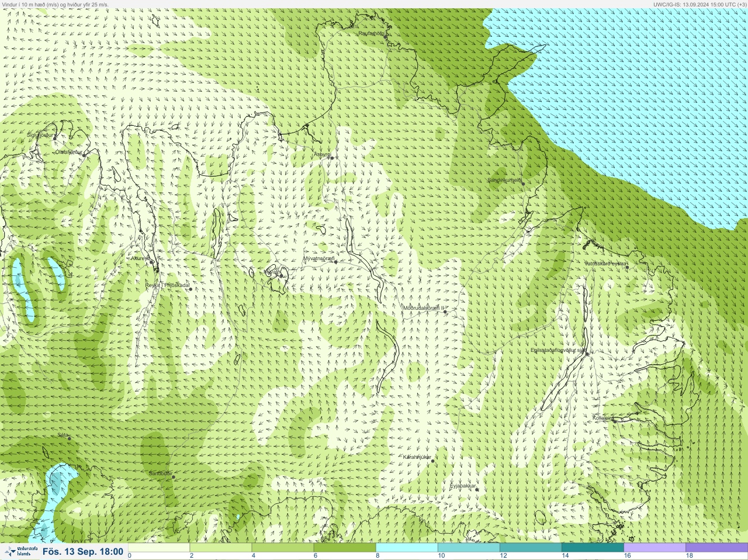
Task: Select the 6–8 m/s dark green swatch
Action: click(x=345, y=548)
